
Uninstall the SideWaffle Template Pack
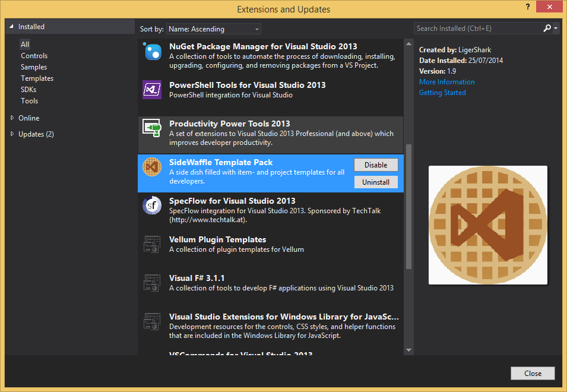[376, 182]
